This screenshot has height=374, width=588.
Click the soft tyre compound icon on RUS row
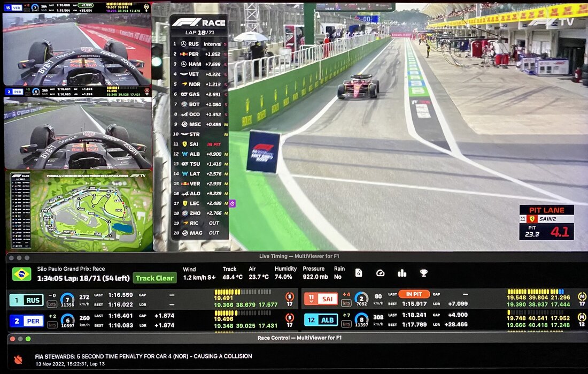(289, 296)
